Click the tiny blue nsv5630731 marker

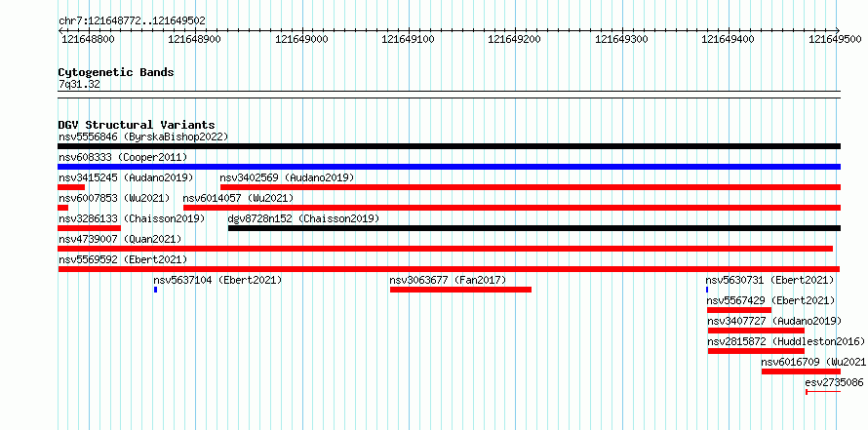(707, 290)
